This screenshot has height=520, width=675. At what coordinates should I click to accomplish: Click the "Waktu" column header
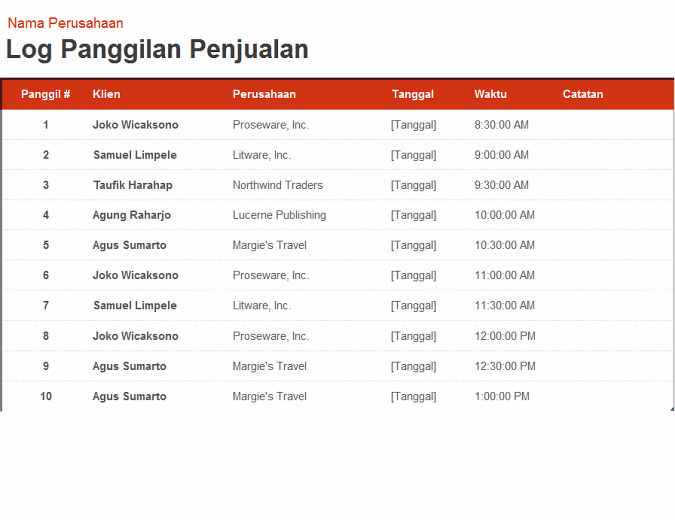[490, 94]
